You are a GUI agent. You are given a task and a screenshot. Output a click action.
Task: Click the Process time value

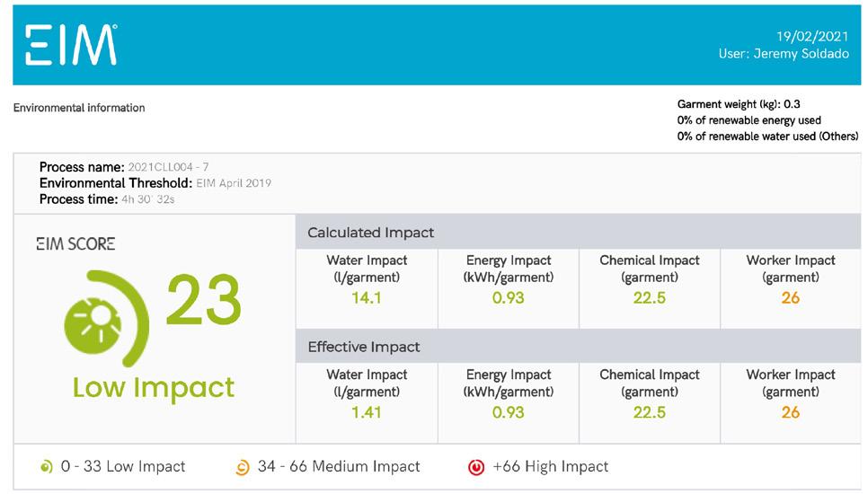point(147,199)
